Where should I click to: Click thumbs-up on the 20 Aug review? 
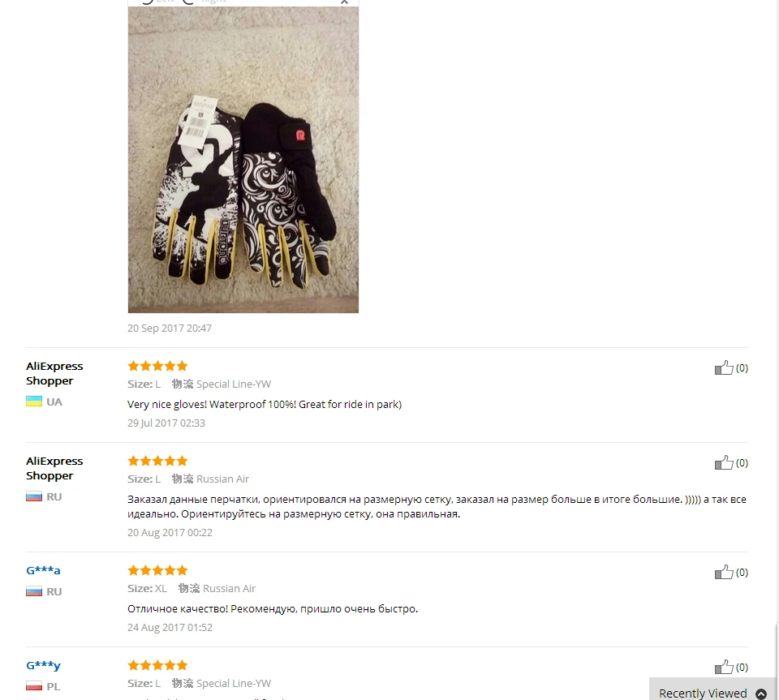(x=724, y=462)
